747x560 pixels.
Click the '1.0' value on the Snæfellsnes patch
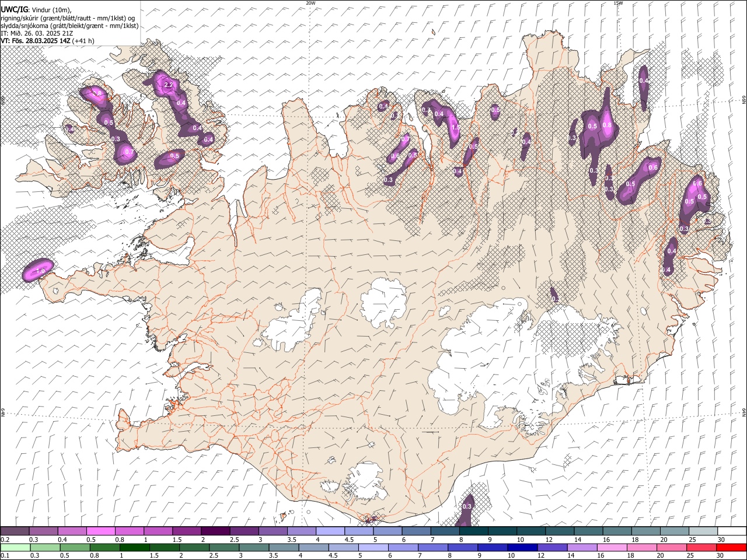(x=41, y=271)
